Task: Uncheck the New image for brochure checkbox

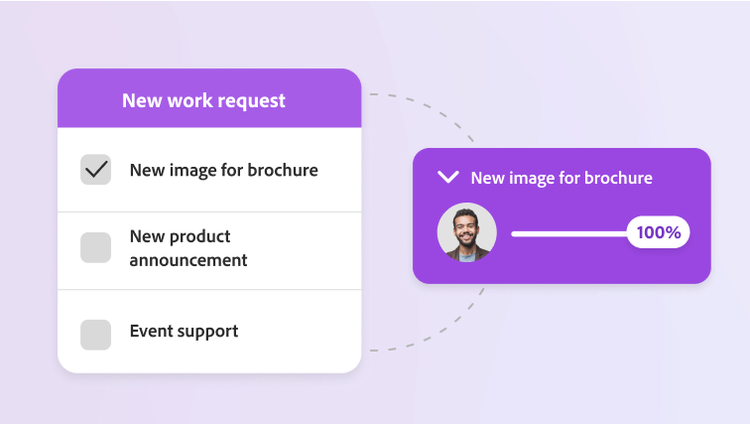Action: [x=96, y=170]
